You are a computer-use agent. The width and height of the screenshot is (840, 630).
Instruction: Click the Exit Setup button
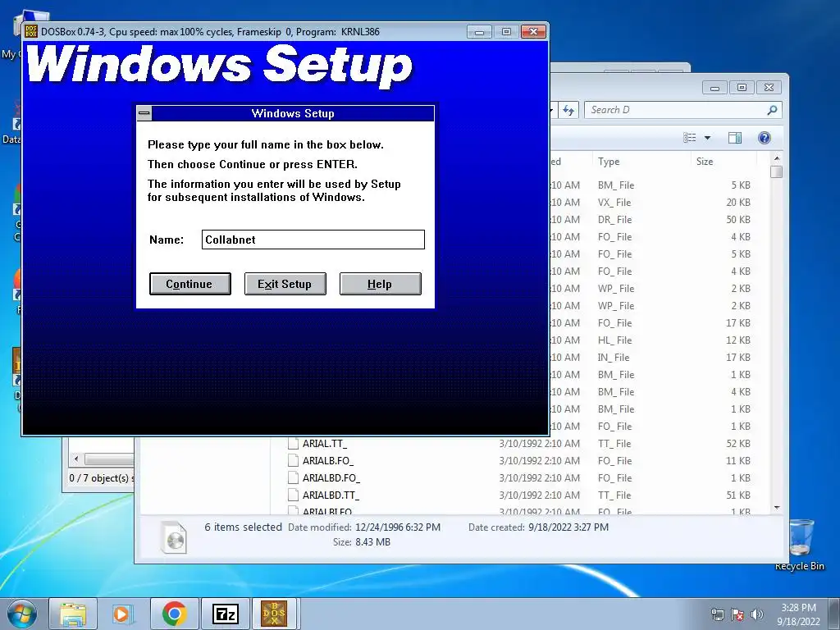[x=285, y=284]
